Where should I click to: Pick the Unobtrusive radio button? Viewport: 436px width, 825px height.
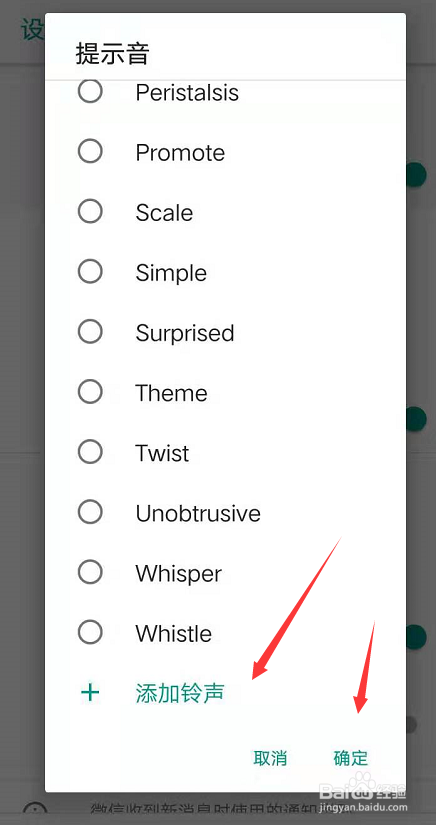coord(90,512)
